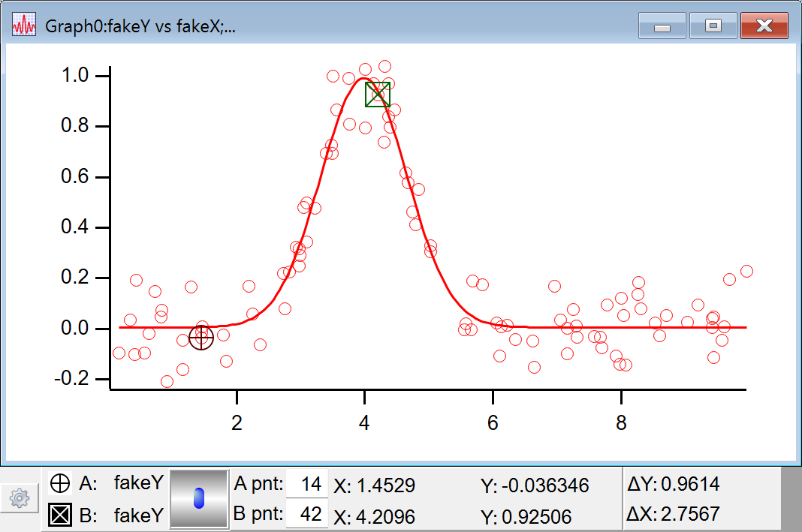Click the 1.0 tick label on the vertical axis
802x532 pixels.
(x=75, y=76)
